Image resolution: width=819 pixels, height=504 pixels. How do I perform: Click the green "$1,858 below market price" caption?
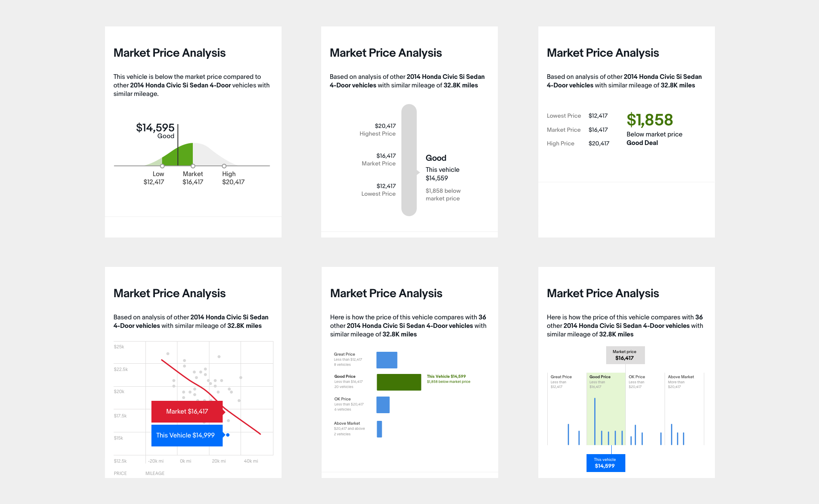point(448,382)
